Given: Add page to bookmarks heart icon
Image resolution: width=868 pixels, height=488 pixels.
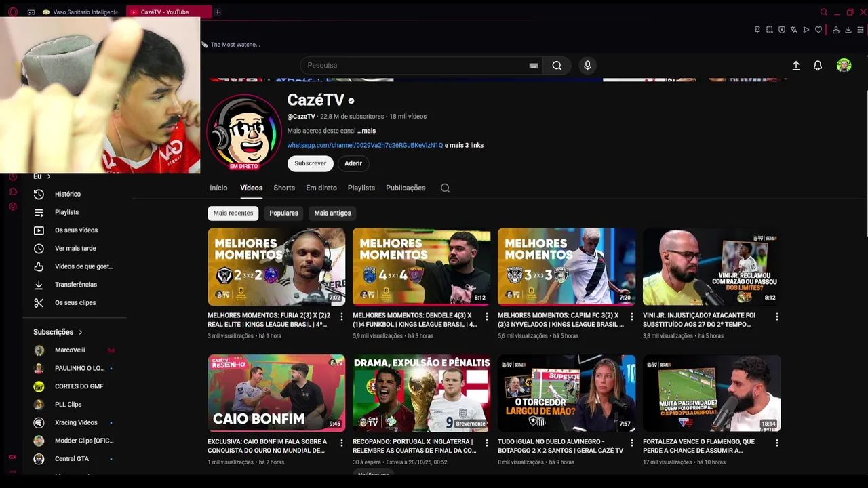Looking at the screenshot, I should pyautogui.click(x=818, y=30).
